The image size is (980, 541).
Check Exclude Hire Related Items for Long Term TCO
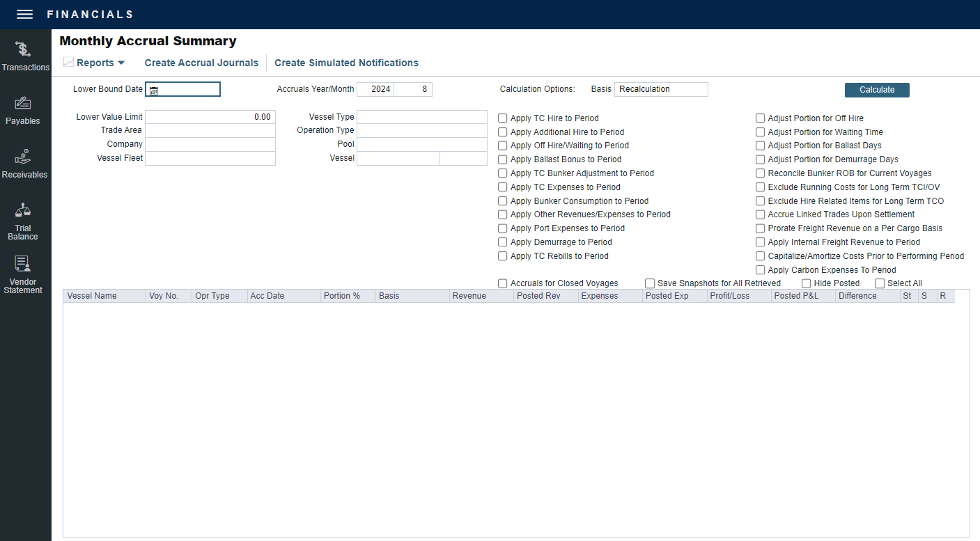pos(761,201)
